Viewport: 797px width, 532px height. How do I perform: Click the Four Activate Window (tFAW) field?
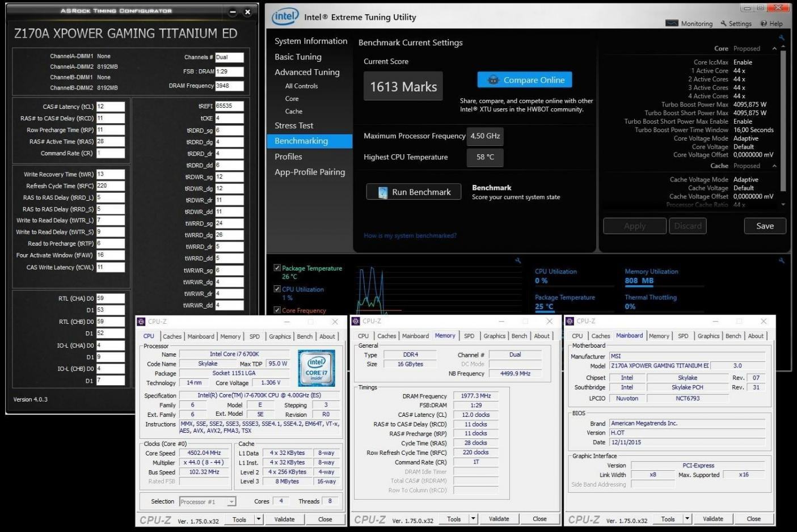click(110, 255)
